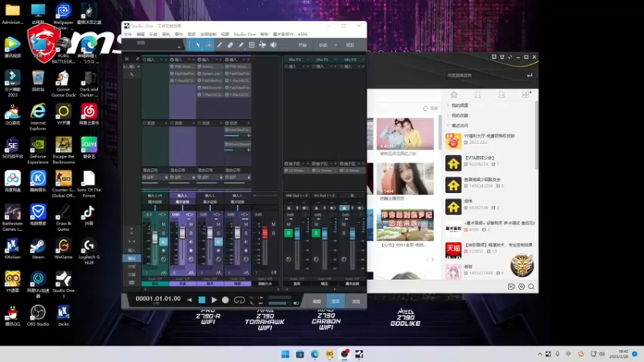Open the first Mix FX dropdown
The image size is (644, 362).
(308, 60)
